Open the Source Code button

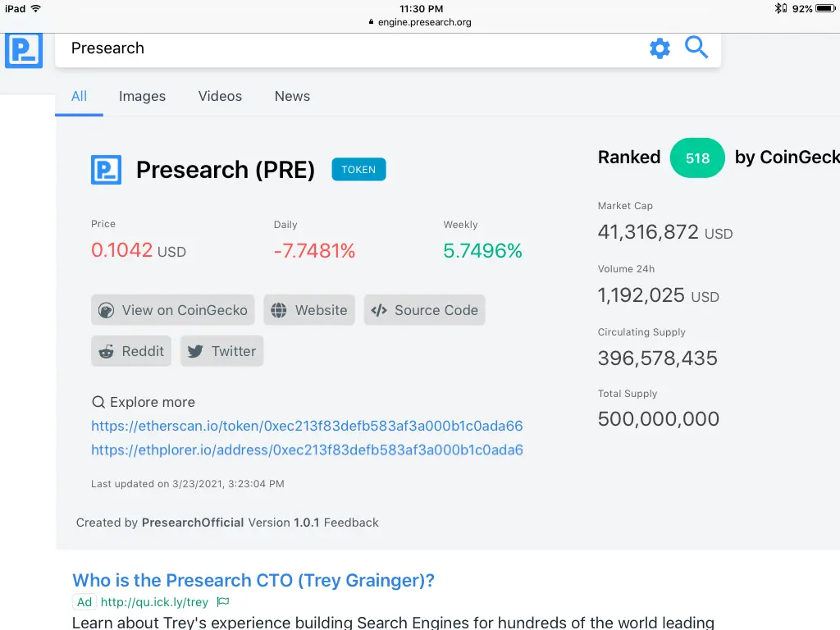click(x=424, y=310)
